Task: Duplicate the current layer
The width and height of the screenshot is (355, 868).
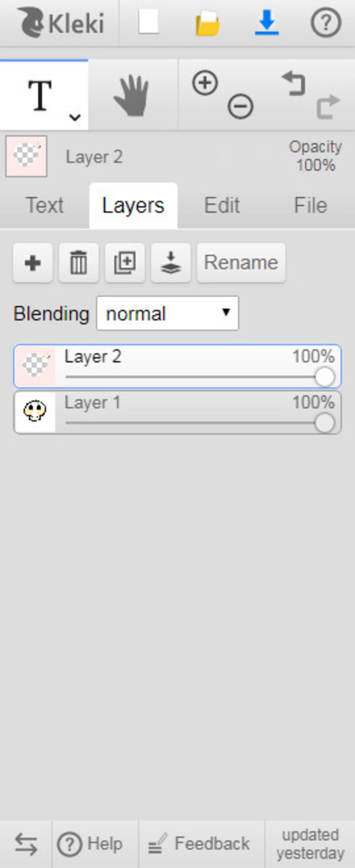Action: (125, 263)
